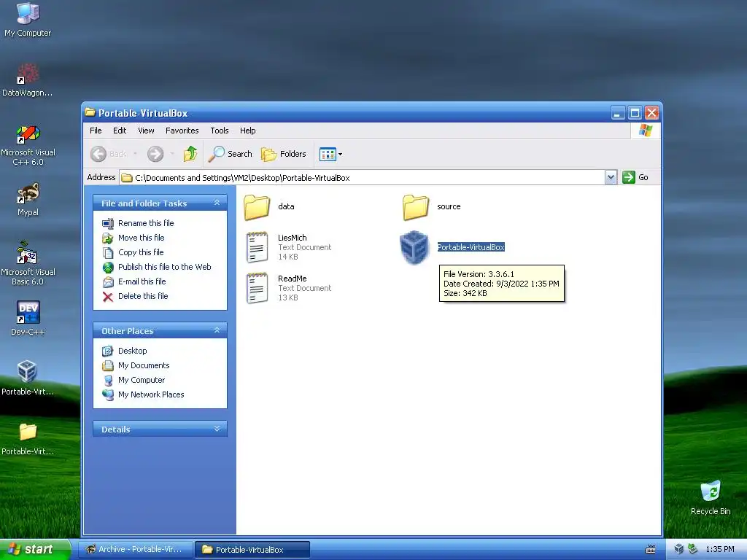The image size is (747, 560).
Task: Click Portable-VirtualBox taskbar button
Action: click(252, 550)
